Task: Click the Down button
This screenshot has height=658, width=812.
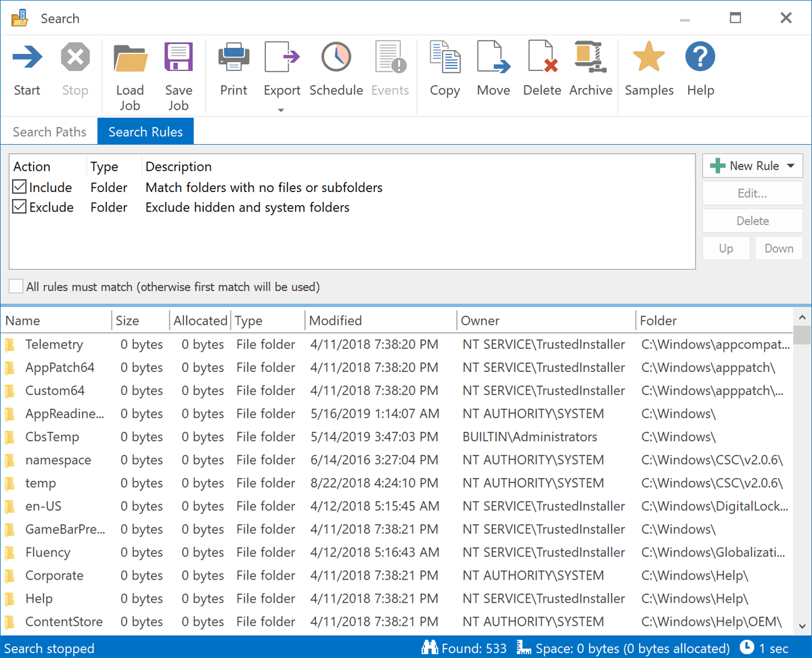Action: (779, 248)
